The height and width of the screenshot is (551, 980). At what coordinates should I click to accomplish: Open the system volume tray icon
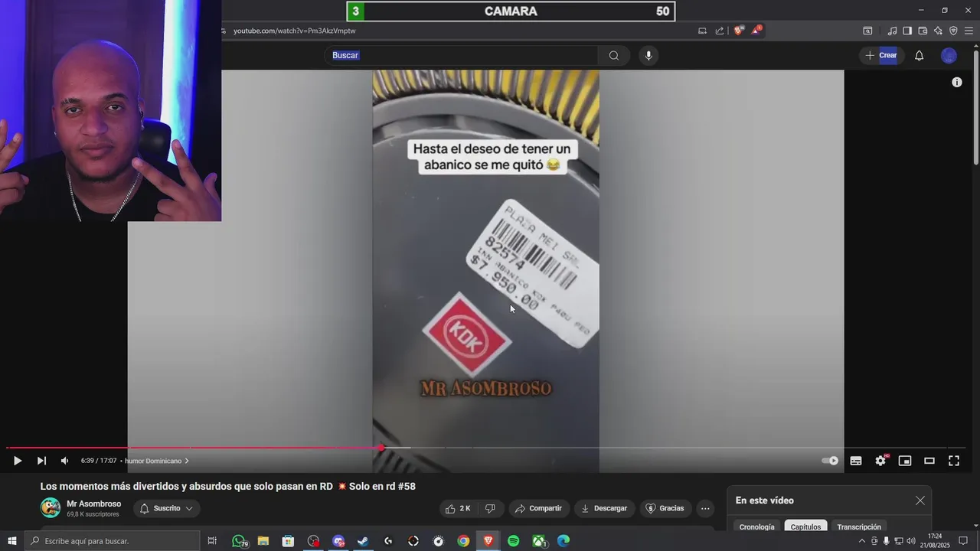[x=911, y=541]
